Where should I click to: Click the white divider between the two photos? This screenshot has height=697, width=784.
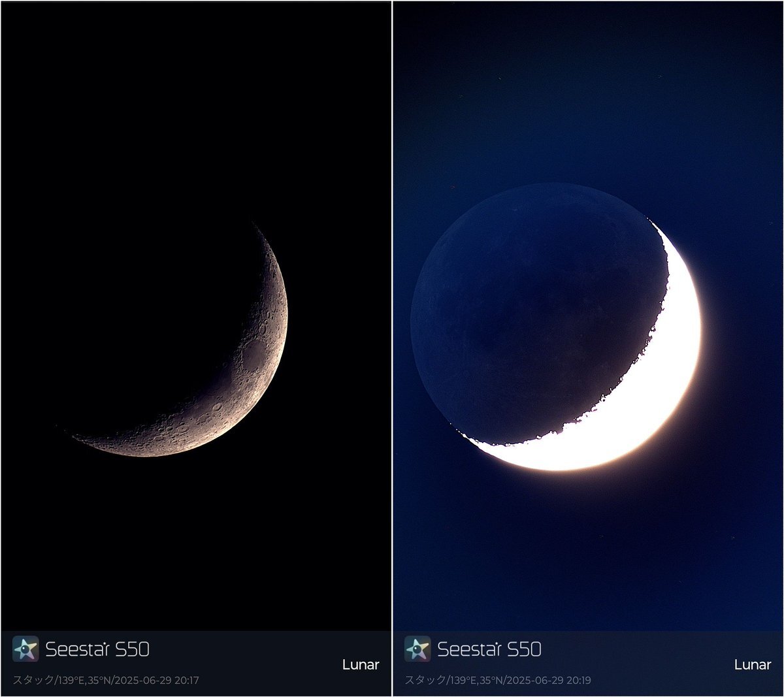click(392, 348)
